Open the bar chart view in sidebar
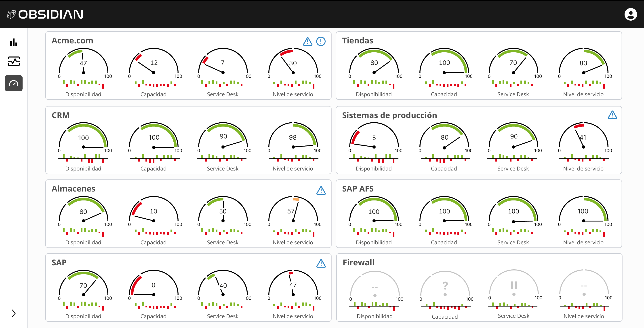The height and width of the screenshot is (328, 644). tap(13, 42)
